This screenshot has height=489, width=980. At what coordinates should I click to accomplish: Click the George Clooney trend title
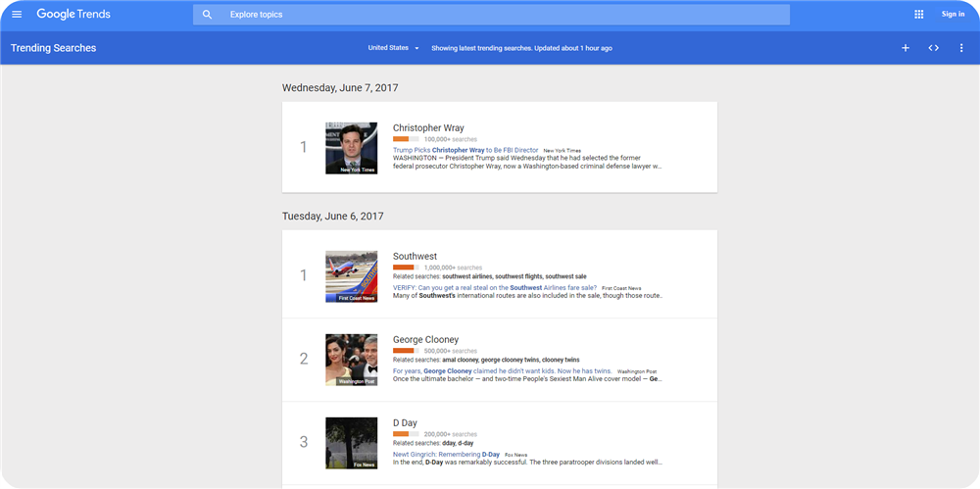pos(425,339)
